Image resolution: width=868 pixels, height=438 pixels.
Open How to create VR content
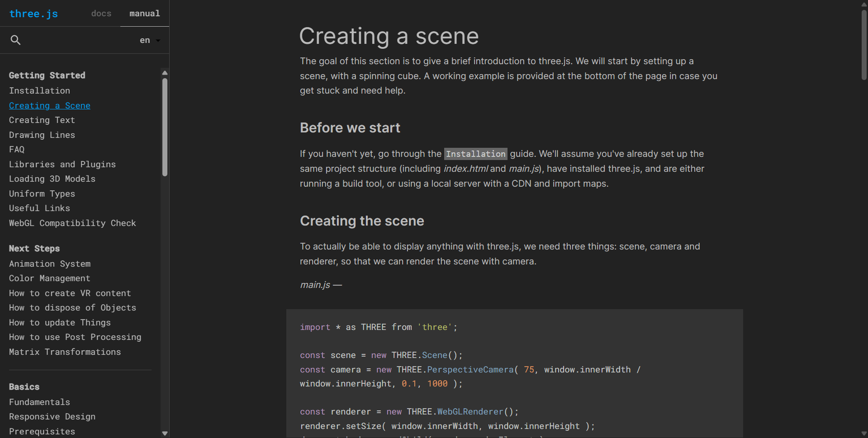point(70,293)
